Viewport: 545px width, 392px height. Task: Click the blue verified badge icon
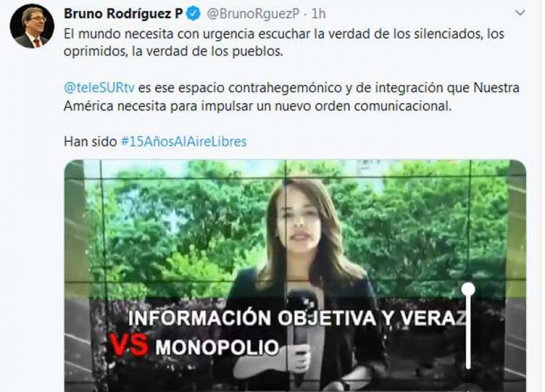pyautogui.click(x=194, y=13)
